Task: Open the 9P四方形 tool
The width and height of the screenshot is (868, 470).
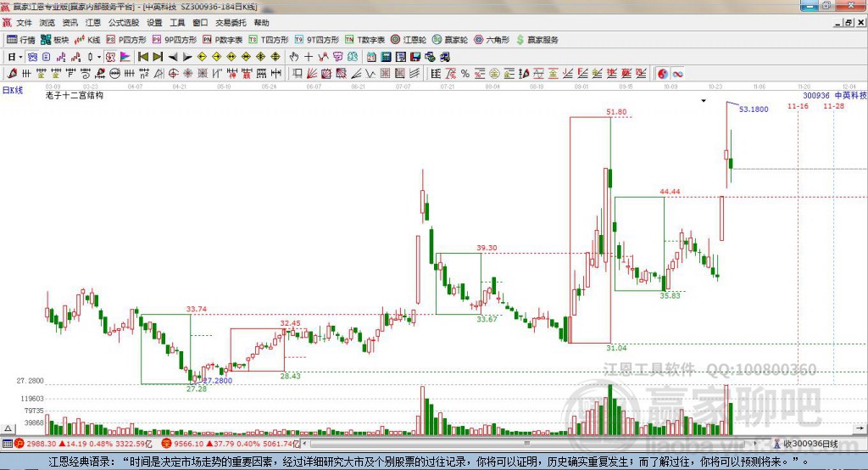Action: pyautogui.click(x=175, y=40)
